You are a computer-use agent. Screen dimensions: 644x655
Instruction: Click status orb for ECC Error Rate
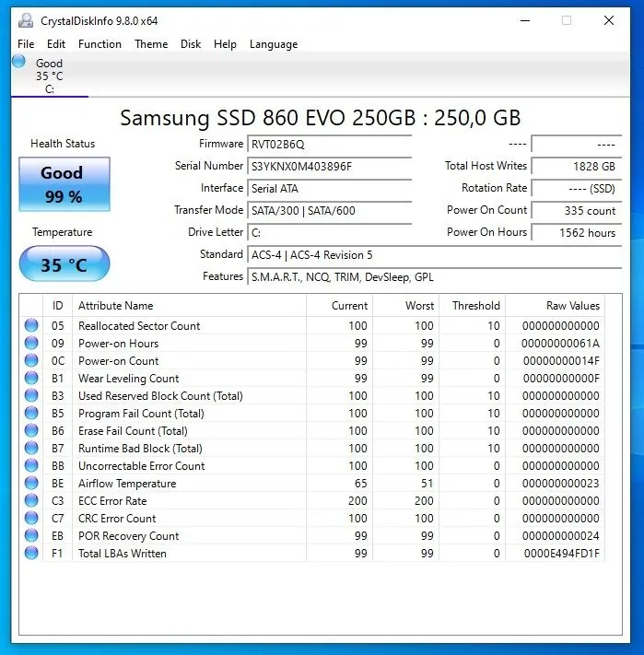[x=31, y=500]
